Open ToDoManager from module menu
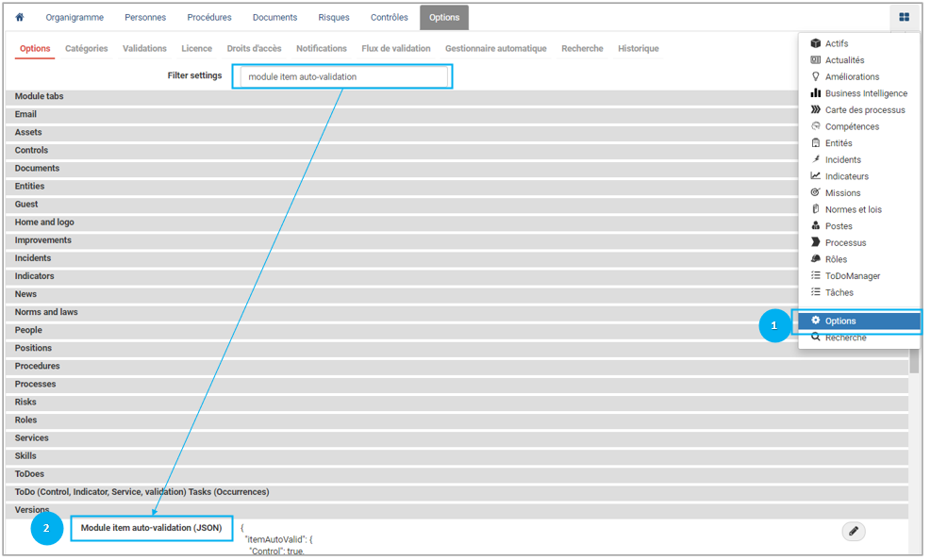The image size is (931, 560). 852,276
